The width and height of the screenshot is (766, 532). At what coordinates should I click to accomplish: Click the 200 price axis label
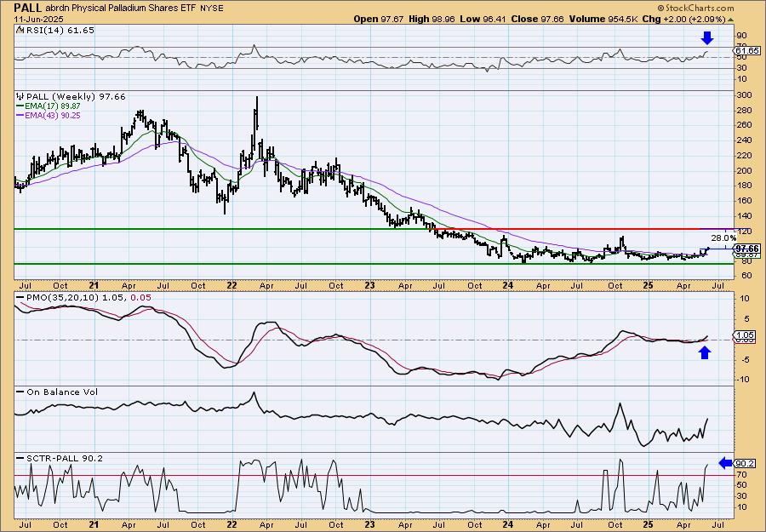[x=745, y=170]
